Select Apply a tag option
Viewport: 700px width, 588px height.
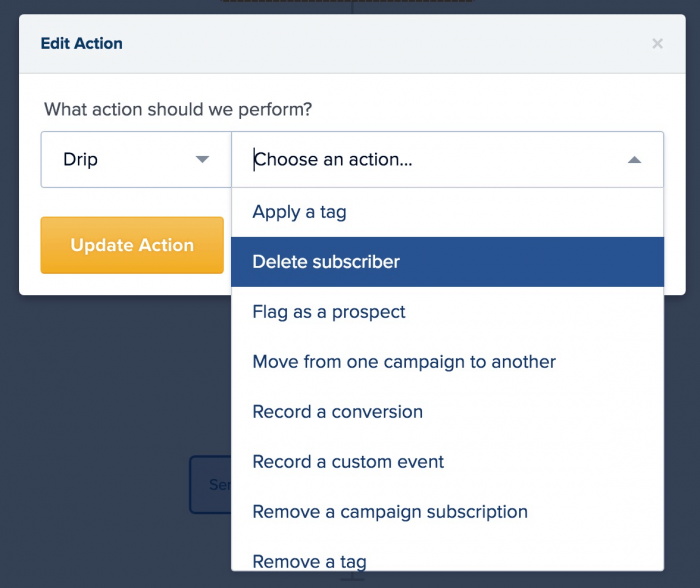point(447,212)
